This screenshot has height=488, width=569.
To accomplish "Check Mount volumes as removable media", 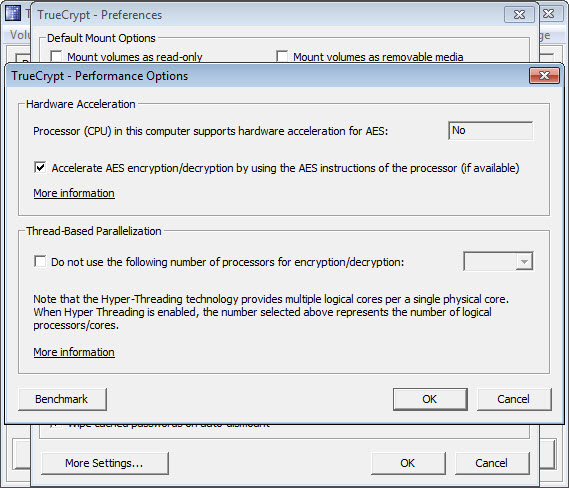I will click(x=282, y=56).
